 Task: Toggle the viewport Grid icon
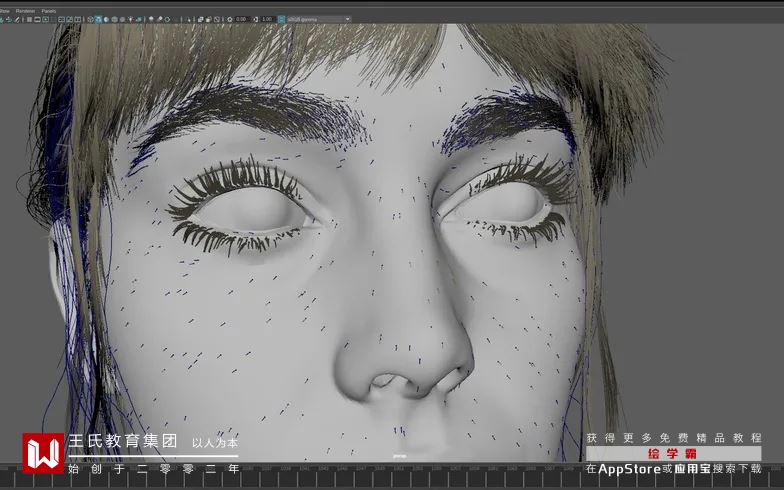point(29,20)
